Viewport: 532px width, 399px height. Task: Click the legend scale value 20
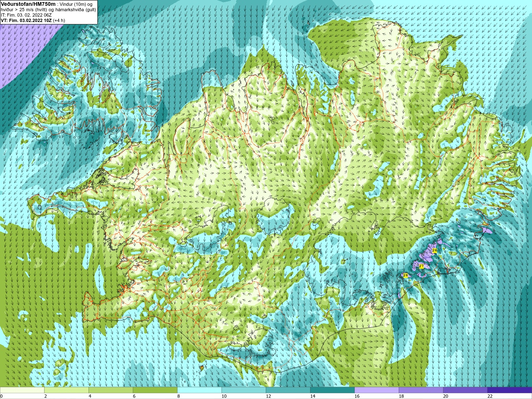tap(446, 396)
